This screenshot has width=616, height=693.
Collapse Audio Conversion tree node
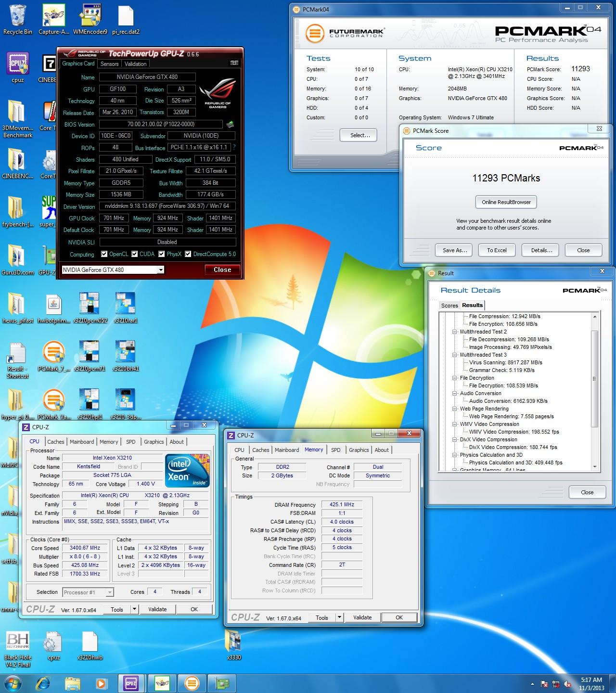[455, 393]
